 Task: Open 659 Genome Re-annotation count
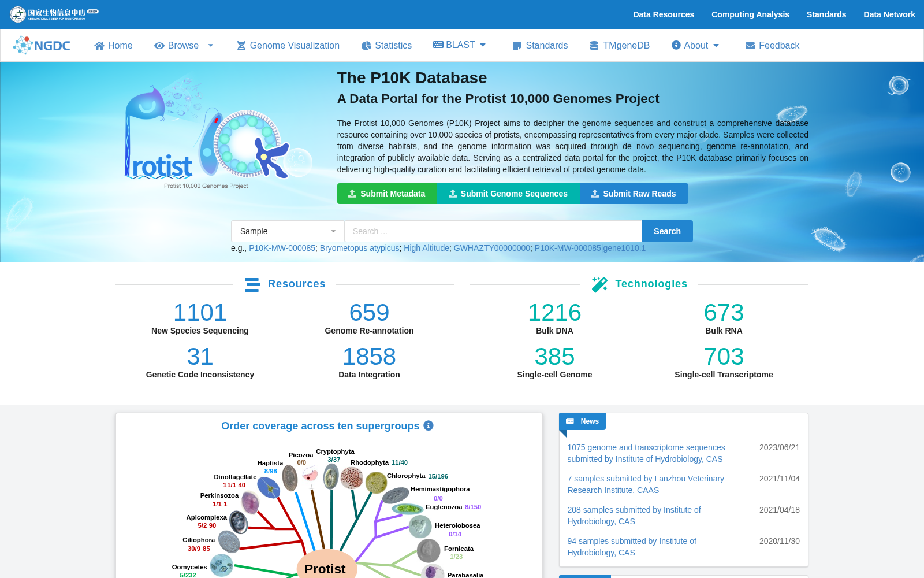pos(370,313)
